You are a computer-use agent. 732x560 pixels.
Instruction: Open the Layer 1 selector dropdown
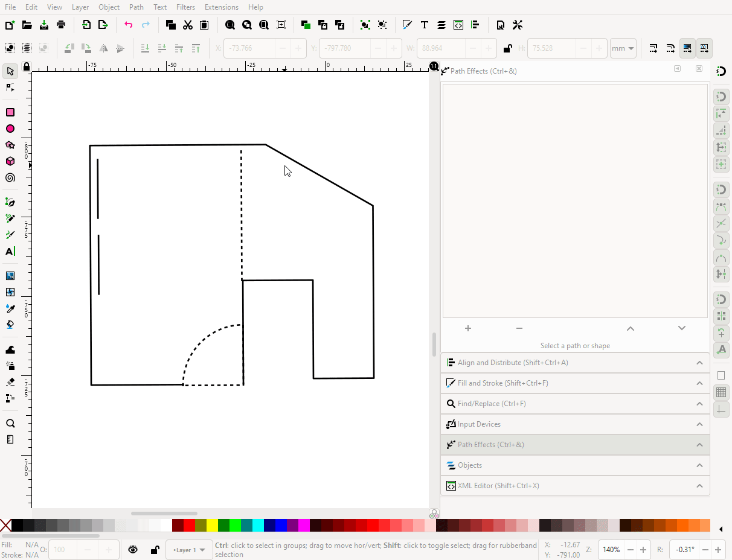[190, 550]
